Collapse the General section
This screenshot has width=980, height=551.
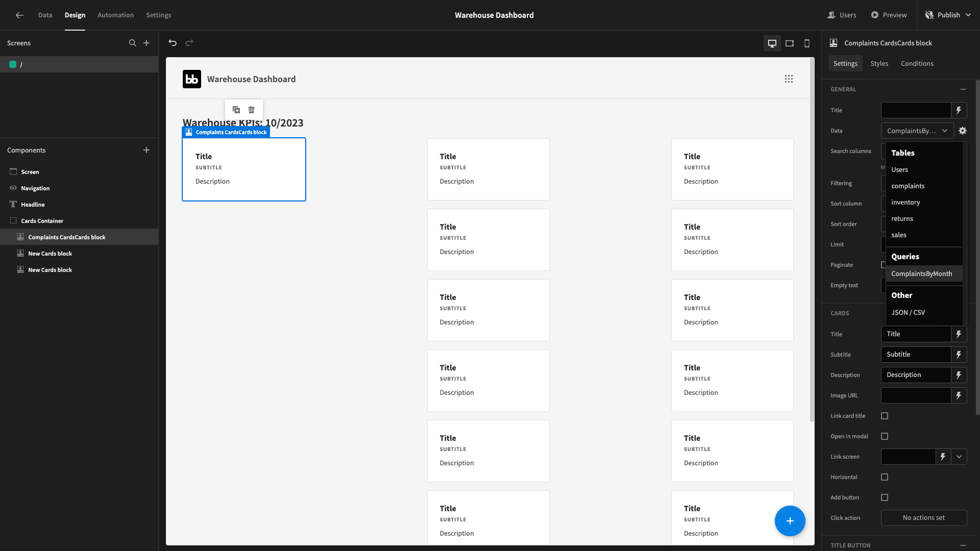coord(963,89)
